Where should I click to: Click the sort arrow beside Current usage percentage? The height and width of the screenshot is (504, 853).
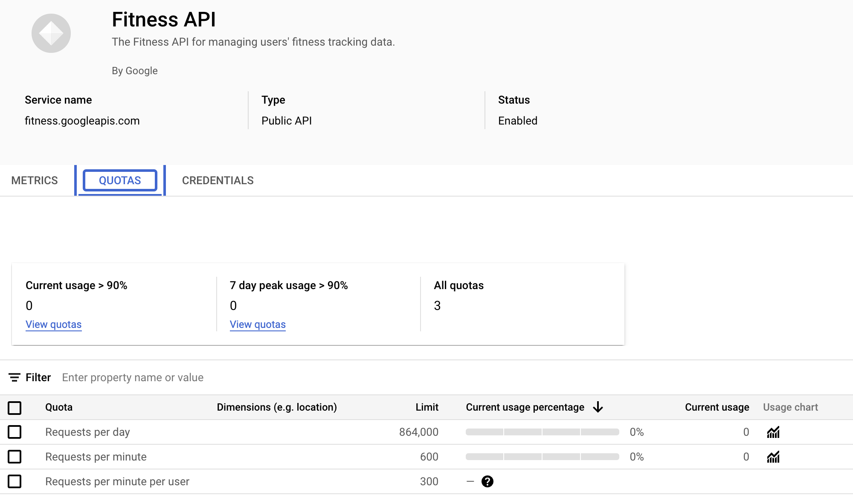coord(598,407)
